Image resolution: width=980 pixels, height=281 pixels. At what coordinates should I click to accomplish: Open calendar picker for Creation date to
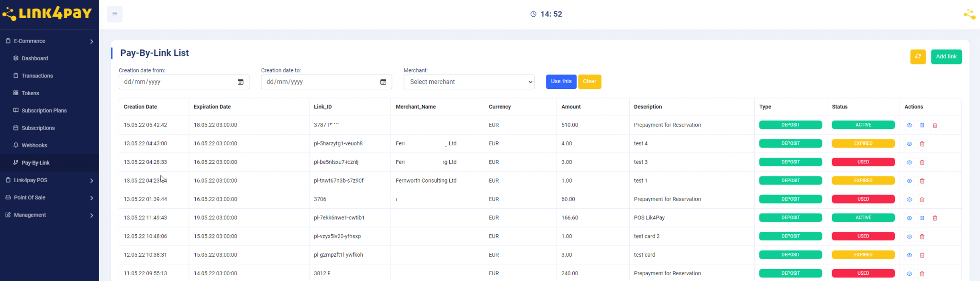click(x=383, y=82)
